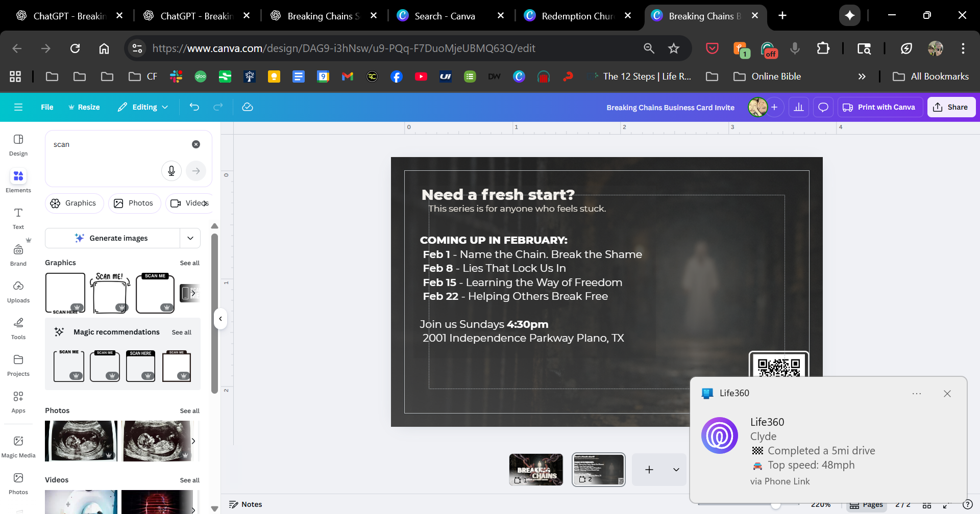Open the analytics bar chart icon

pyautogui.click(x=799, y=107)
